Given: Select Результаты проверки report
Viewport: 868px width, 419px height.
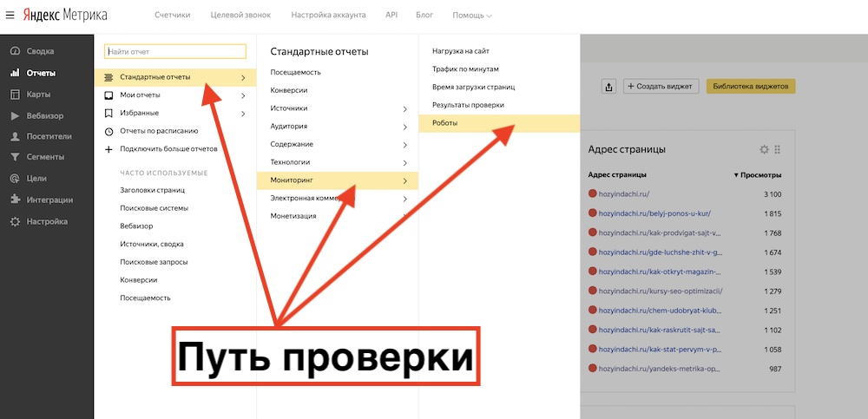Looking at the screenshot, I should click(x=468, y=105).
